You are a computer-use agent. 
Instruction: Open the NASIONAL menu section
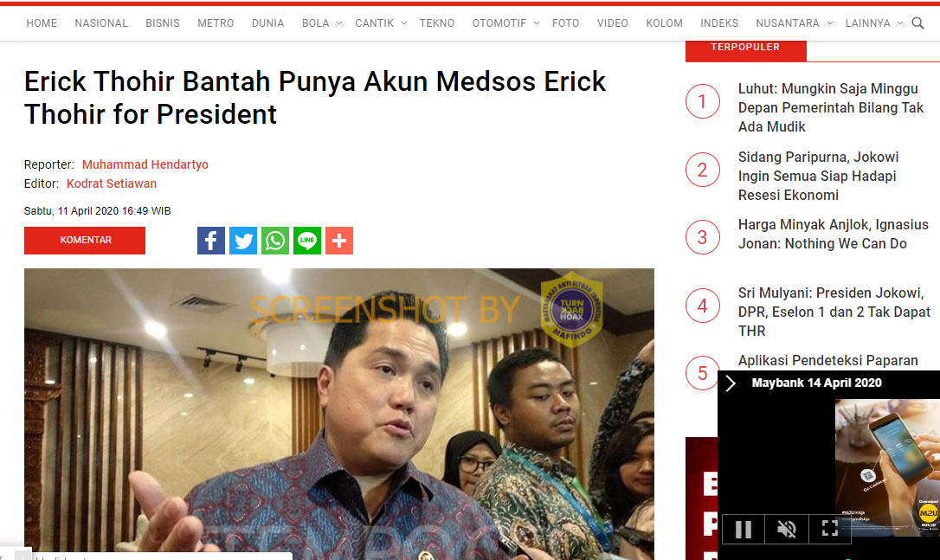tap(101, 23)
